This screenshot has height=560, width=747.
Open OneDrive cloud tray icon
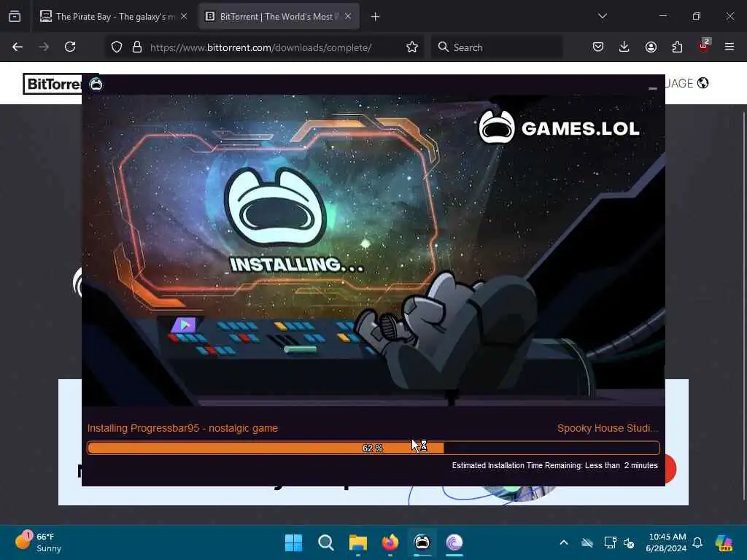pos(587,542)
